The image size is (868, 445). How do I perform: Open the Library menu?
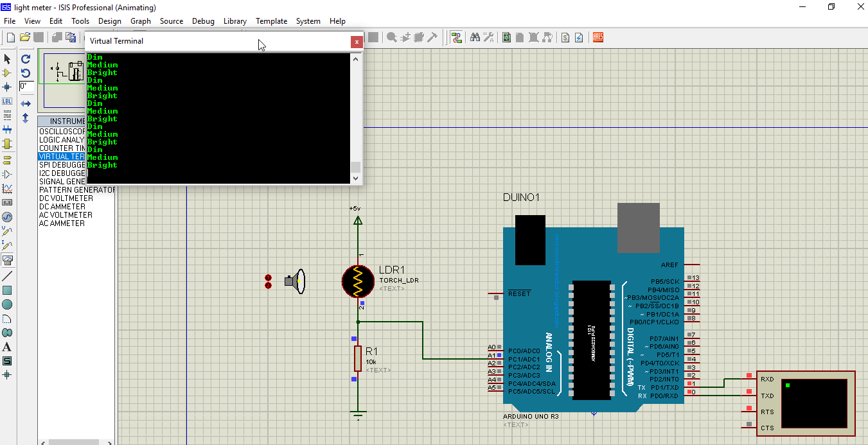(x=235, y=21)
